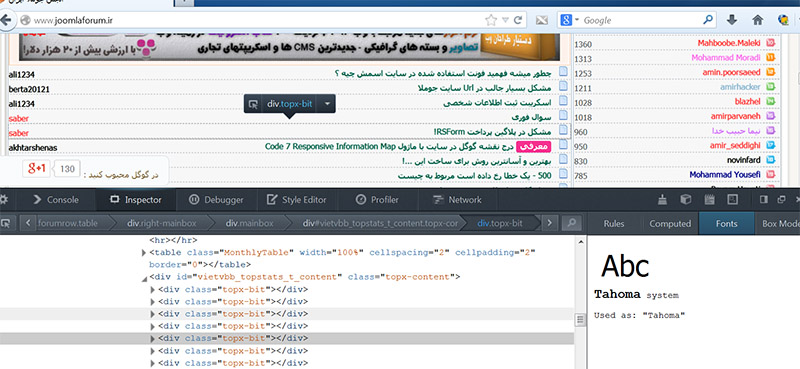Image resolution: width=800 pixels, height=369 pixels.
Task: Expand the first topx-bit div node
Action: (153, 290)
